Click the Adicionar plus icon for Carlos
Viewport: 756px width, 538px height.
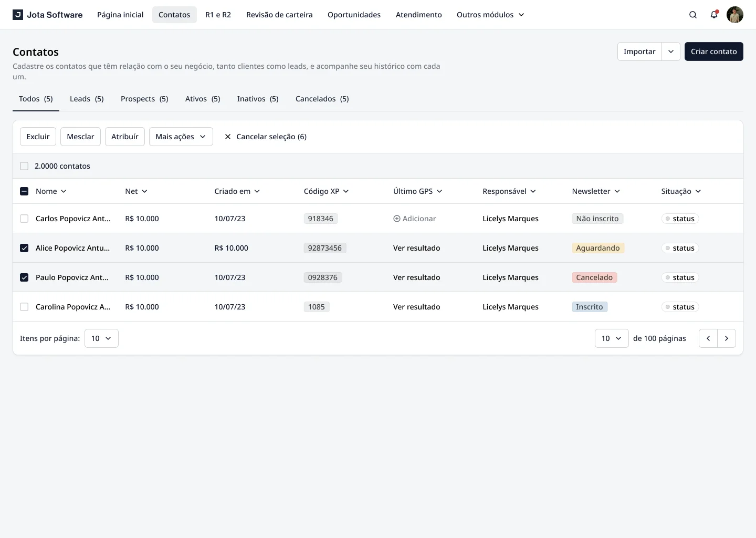tap(397, 219)
